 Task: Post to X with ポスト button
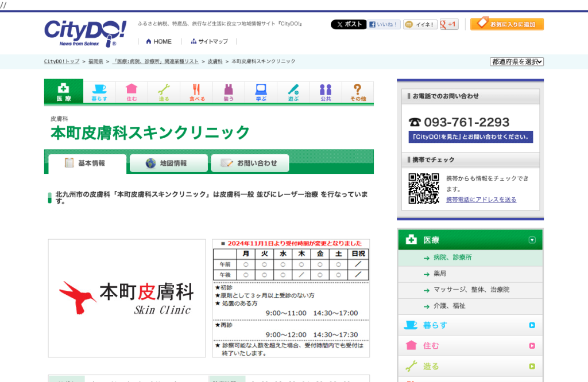pyautogui.click(x=349, y=24)
